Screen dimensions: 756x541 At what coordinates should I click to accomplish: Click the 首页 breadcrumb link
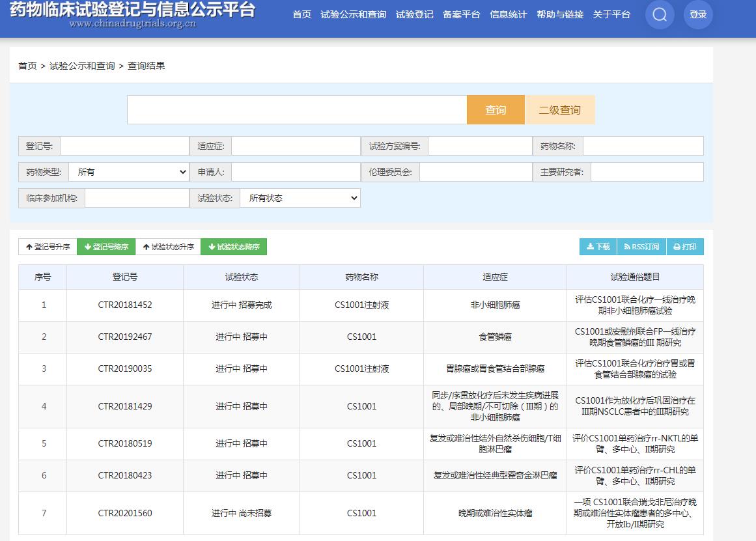pos(27,66)
